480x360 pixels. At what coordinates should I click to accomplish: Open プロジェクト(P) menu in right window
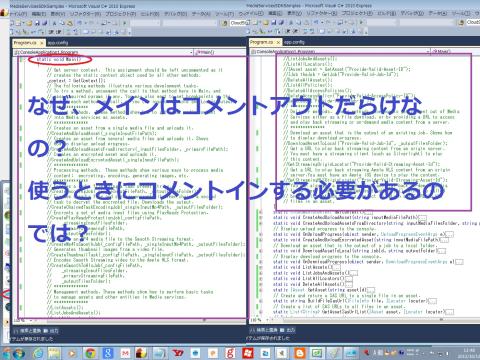coord(357,13)
